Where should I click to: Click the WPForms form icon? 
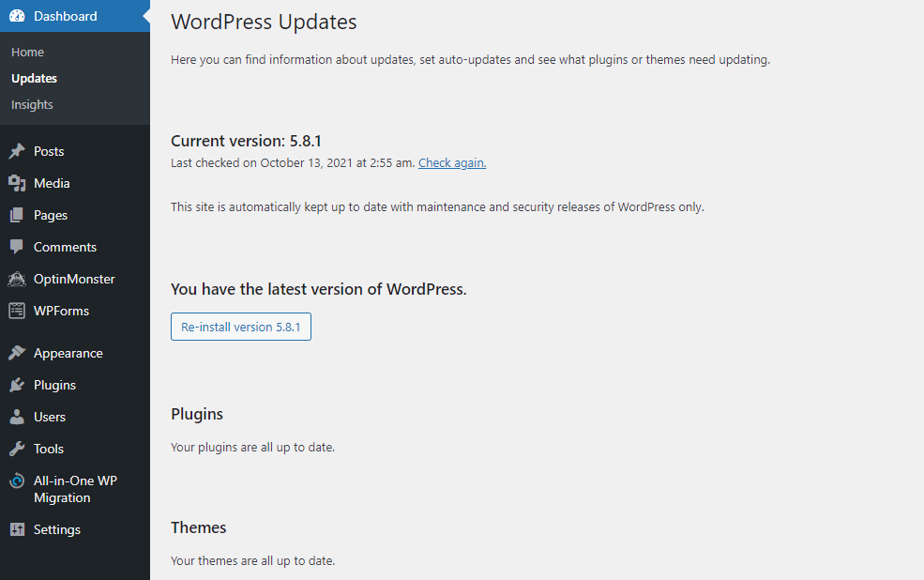pyautogui.click(x=17, y=311)
